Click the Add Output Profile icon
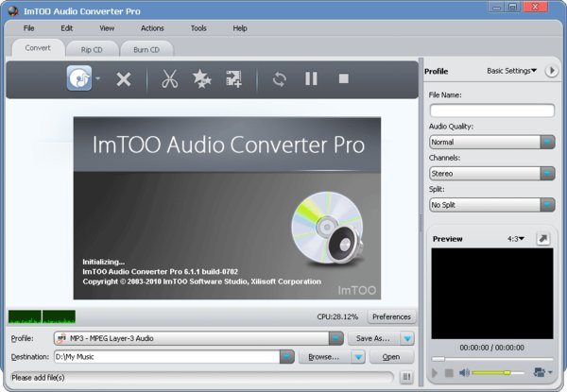 (x=233, y=79)
